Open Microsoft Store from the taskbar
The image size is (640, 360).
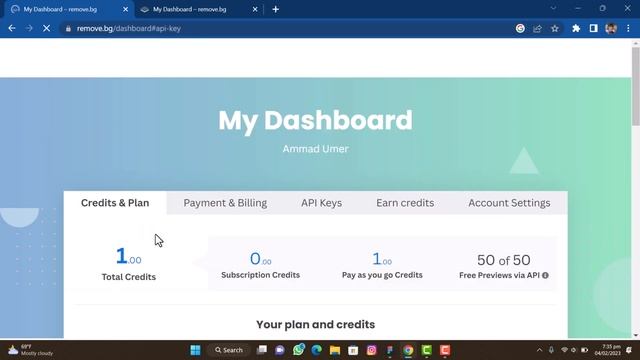coord(353,350)
